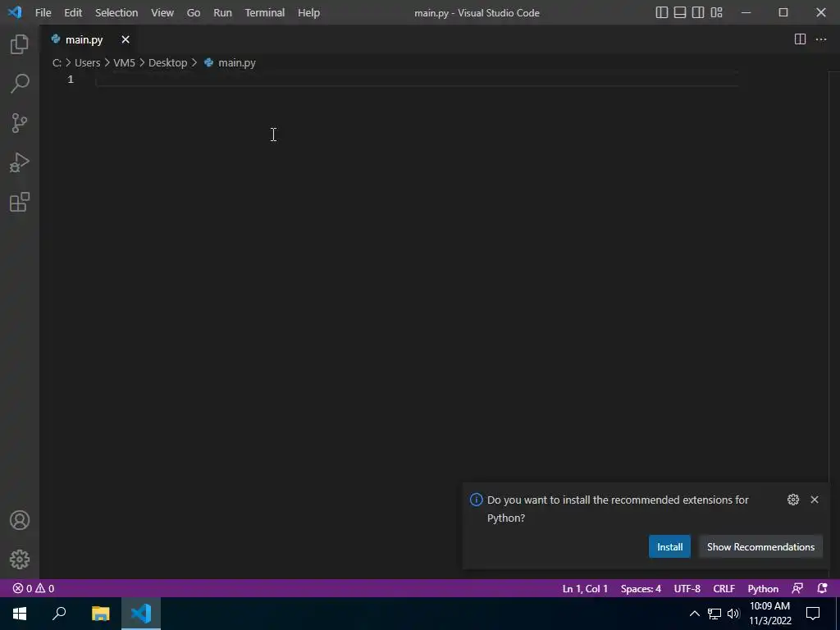Expand the Desktop breadcrumb segment
This screenshot has width=840, height=630.
point(167,62)
